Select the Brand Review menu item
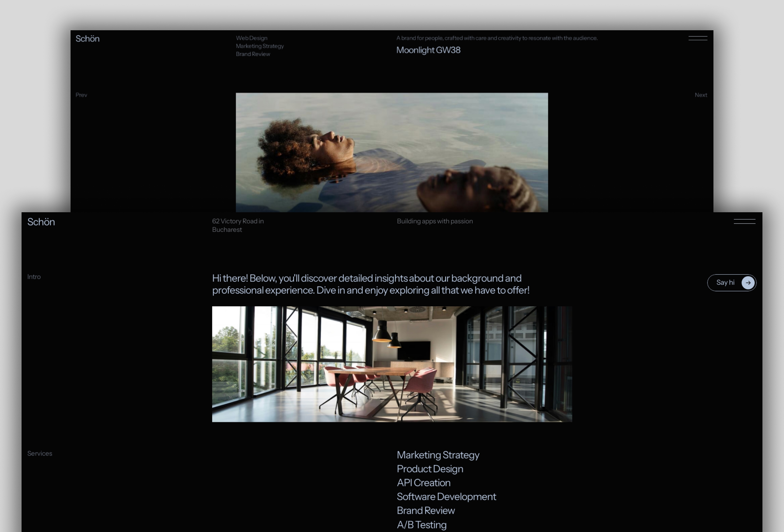 252,54
